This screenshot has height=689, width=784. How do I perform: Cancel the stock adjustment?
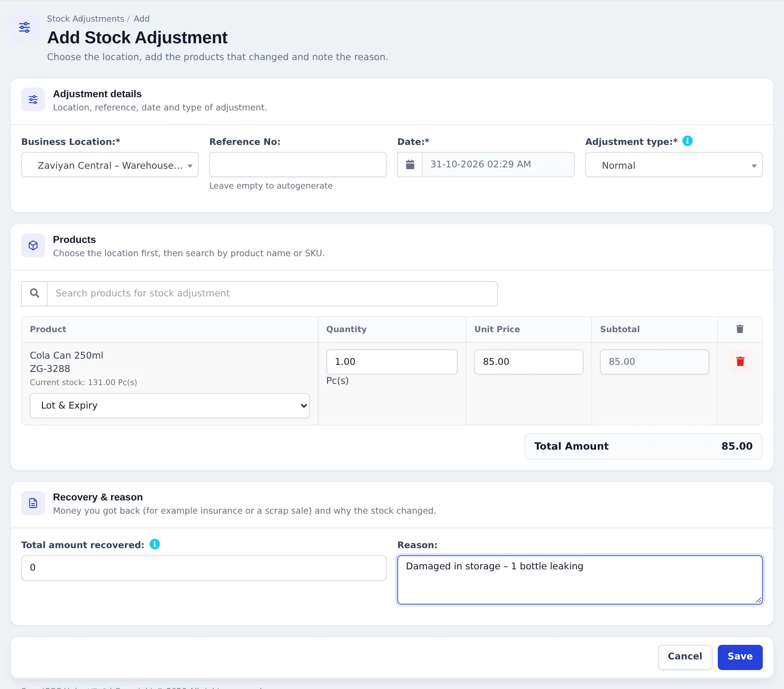click(x=685, y=657)
